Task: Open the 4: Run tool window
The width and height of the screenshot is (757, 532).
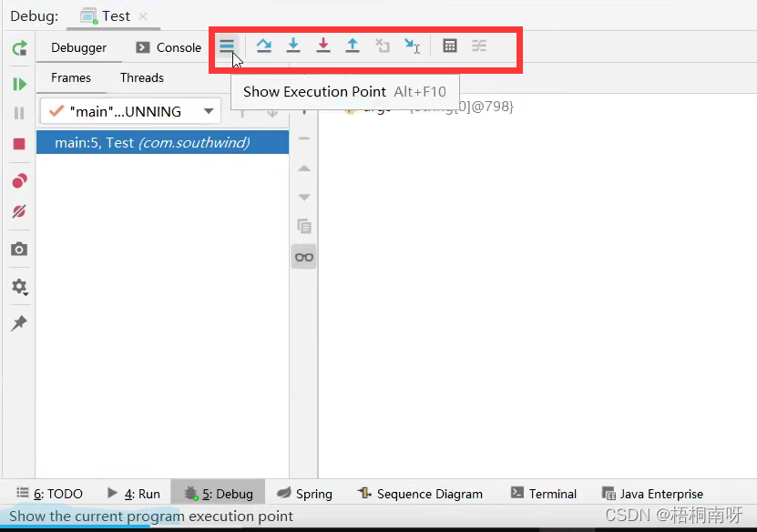Action: point(134,494)
